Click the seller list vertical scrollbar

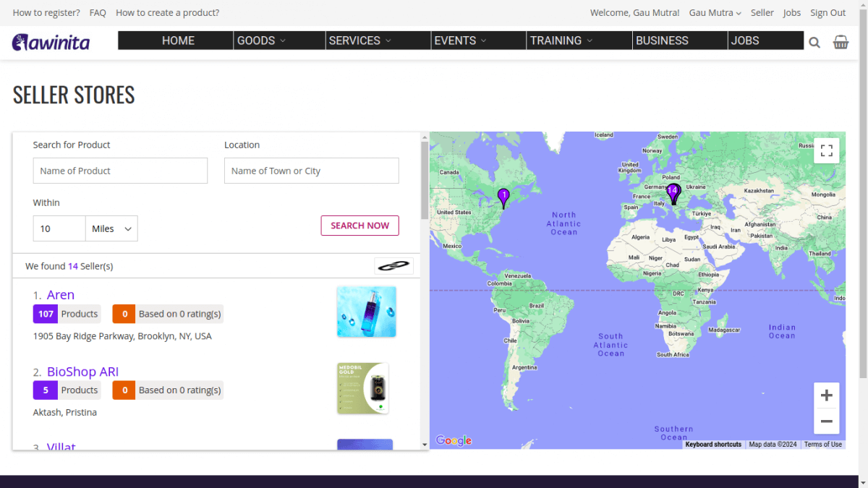[425, 181]
